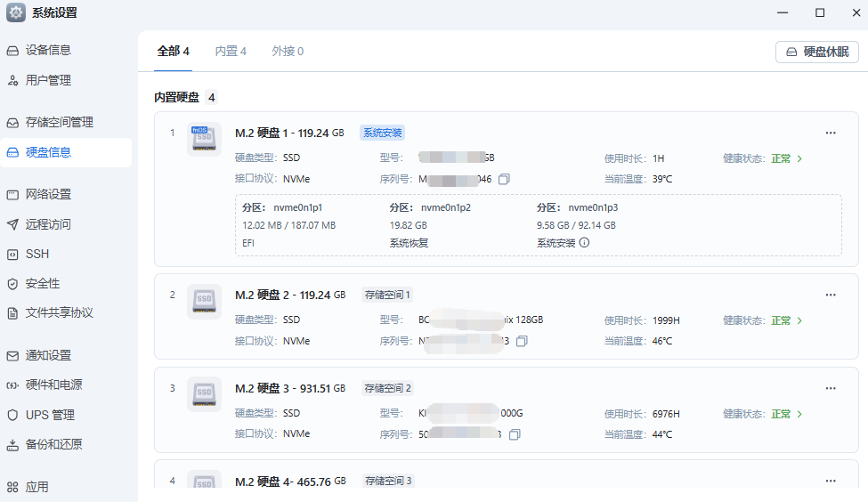Copy the M.2 disk 3 serial number
Screen dimensions: 868x502
515,434
